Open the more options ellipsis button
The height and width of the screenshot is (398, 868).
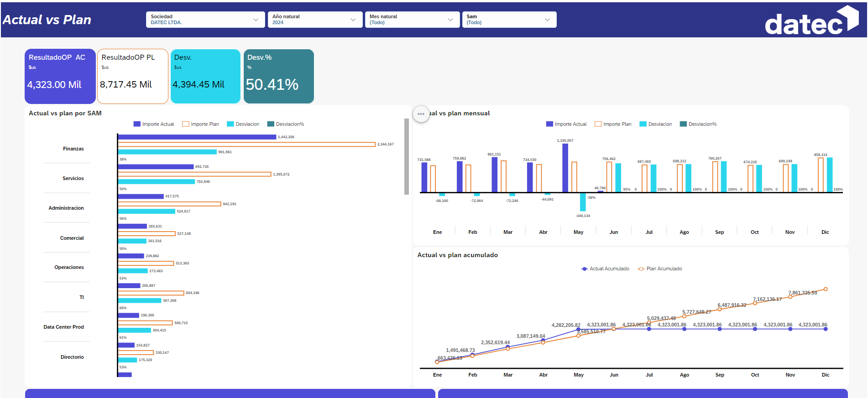421,114
